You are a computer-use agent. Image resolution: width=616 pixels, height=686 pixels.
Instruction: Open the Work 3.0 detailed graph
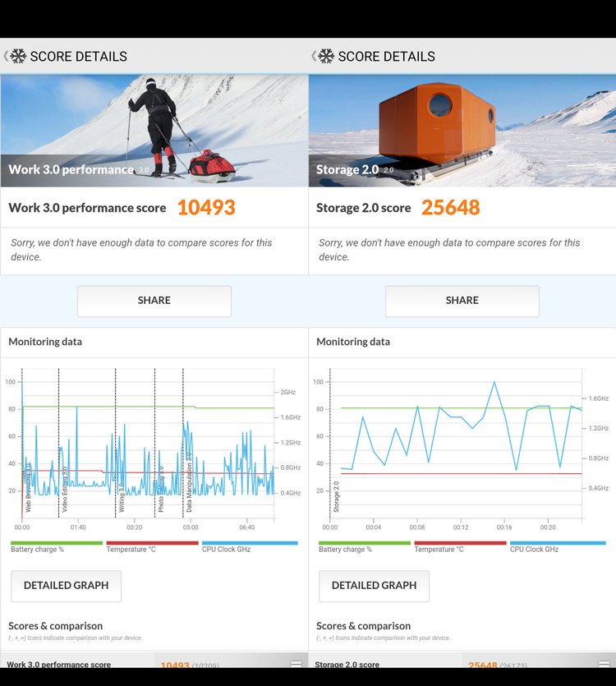pyautogui.click(x=66, y=586)
